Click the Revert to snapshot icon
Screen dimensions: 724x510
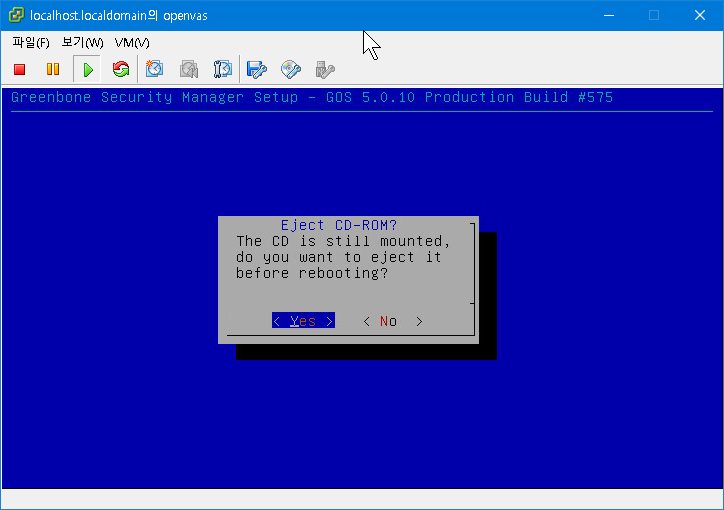click(189, 69)
